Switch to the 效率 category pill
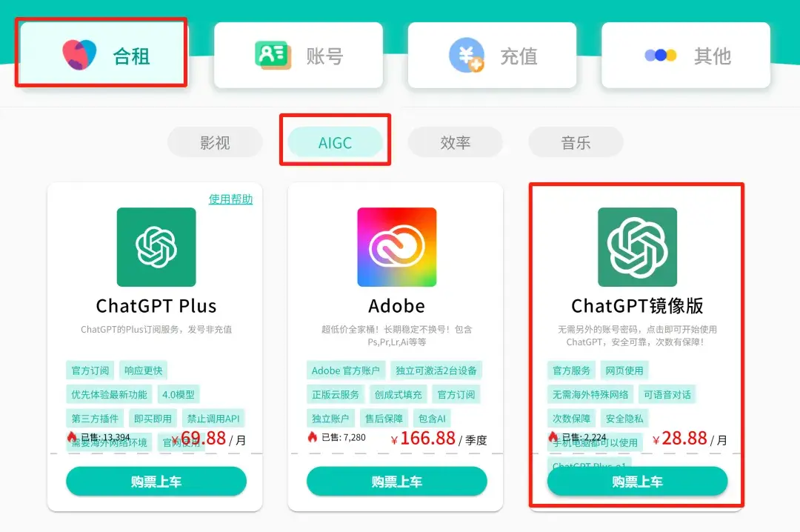The image size is (800, 532). click(x=456, y=142)
